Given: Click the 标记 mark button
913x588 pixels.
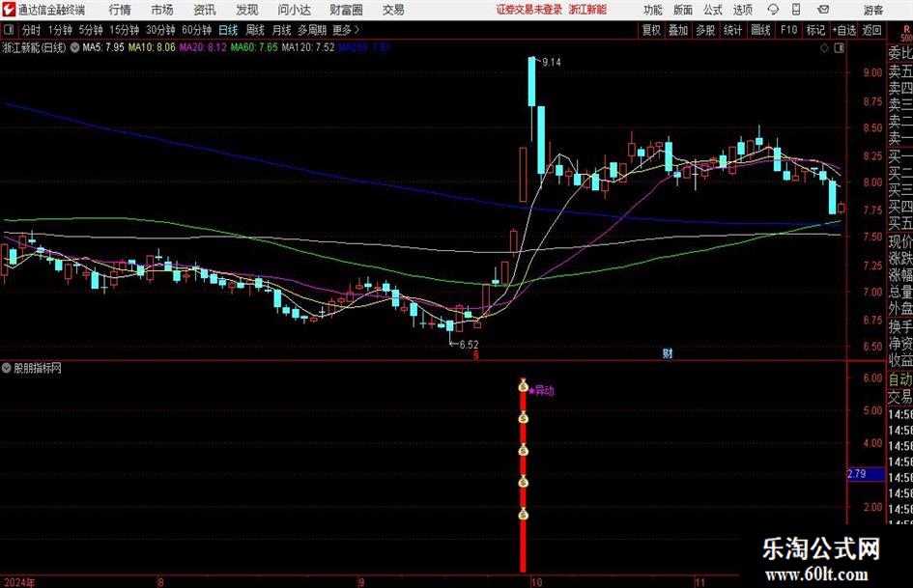Looking at the screenshot, I should click(815, 30).
